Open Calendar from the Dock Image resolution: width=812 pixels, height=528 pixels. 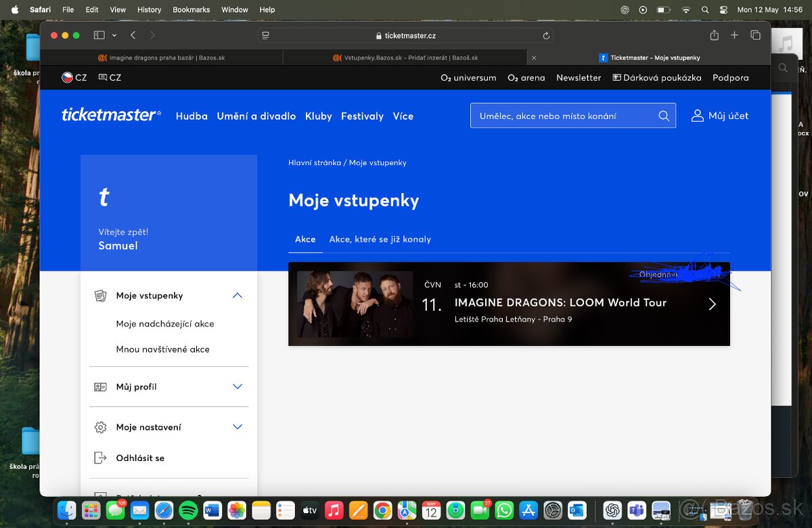point(431,510)
